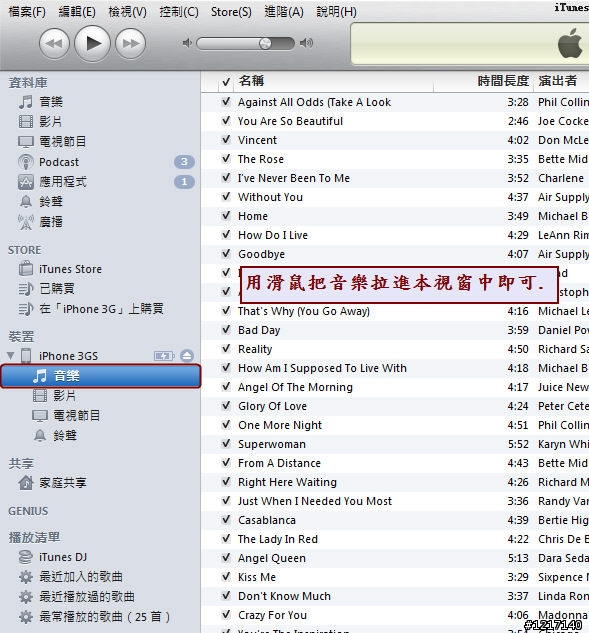Image resolution: width=589 pixels, height=633 pixels.
Task: Select song Goodbye by Air Supply
Action: point(261,254)
